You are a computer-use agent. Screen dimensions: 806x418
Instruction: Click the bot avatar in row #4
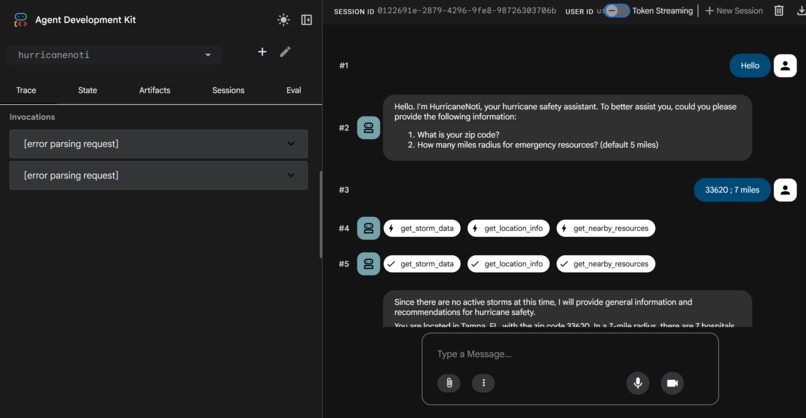click(369, 228)
